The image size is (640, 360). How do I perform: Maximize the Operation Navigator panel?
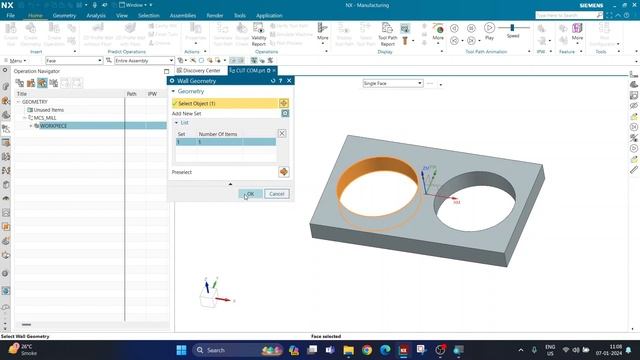coord(166,71)
